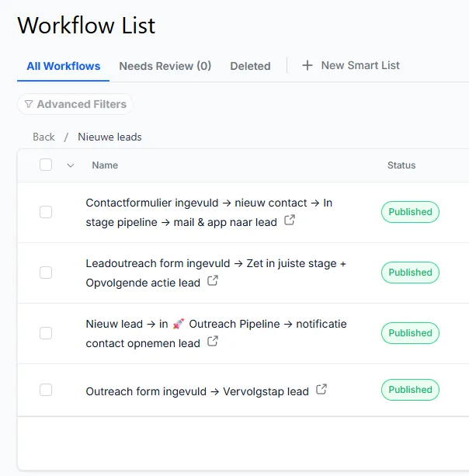Toggle the select-all checkbox in header
Viewport: 469px width, 476px height.
coord(46,165)
